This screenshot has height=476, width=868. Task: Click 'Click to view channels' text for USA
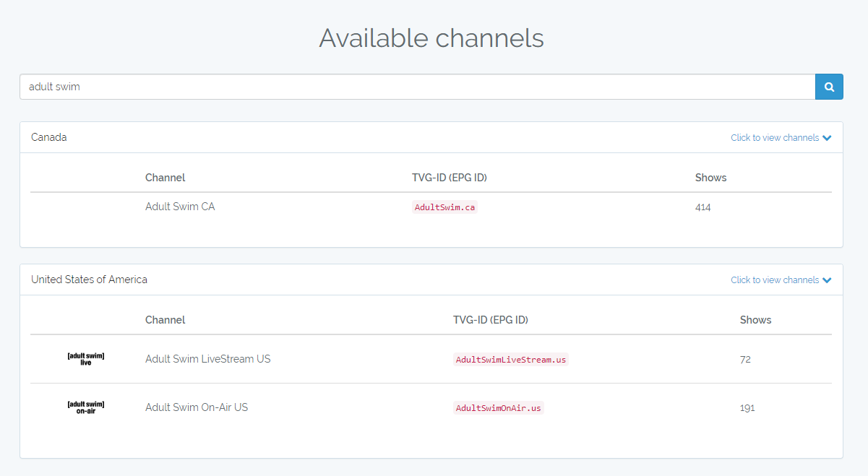774,280
